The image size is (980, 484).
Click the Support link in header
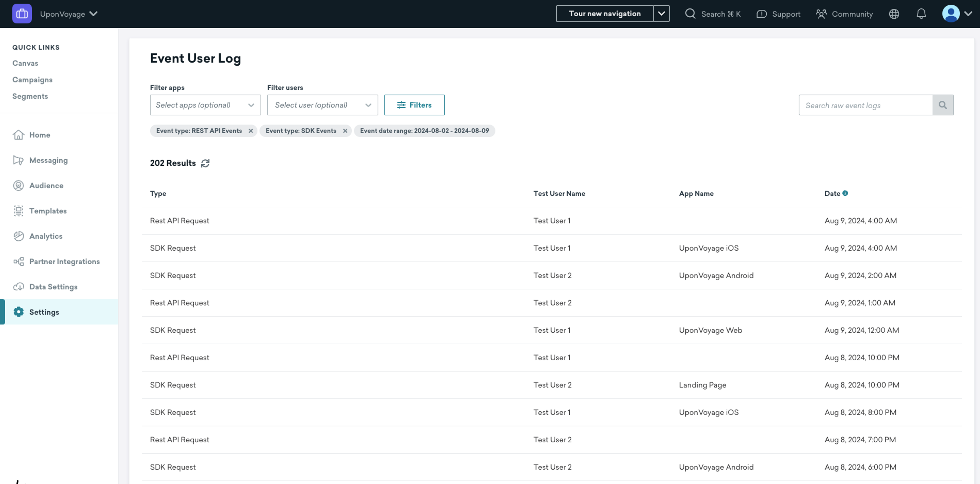point(778,14)
